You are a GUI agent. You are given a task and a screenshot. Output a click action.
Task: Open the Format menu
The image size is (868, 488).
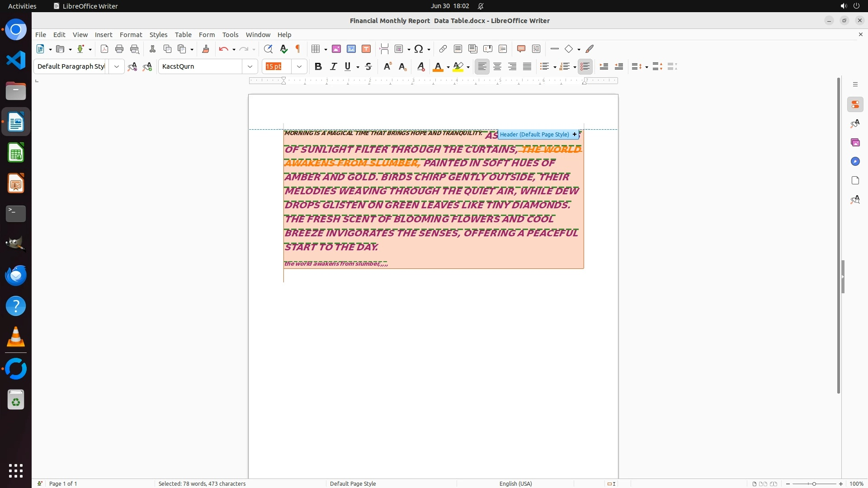point(131,35)
